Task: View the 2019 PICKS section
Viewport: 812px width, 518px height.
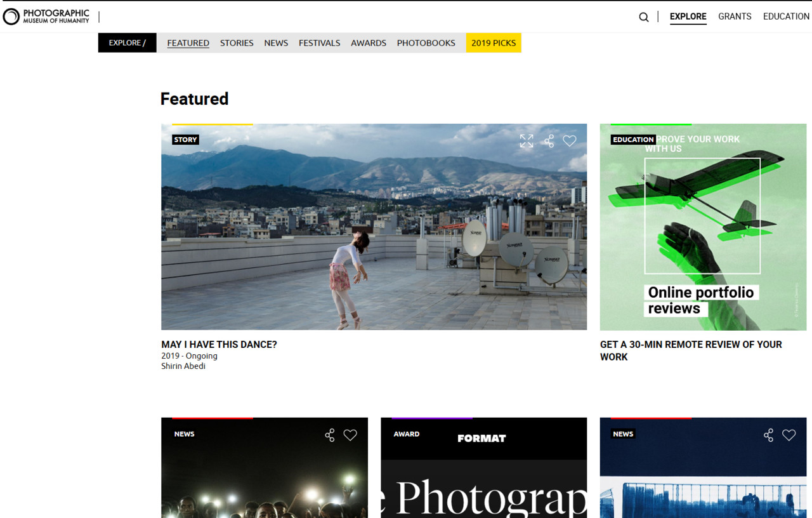Action: (x=494, y=43)
